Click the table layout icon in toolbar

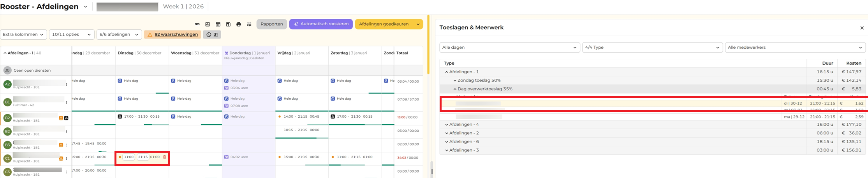click(218, 24)
